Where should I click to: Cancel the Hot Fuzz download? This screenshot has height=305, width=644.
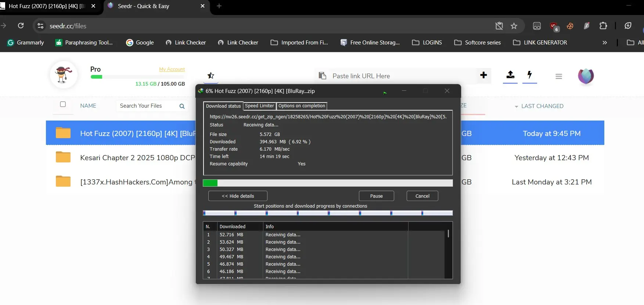[422, 196]
